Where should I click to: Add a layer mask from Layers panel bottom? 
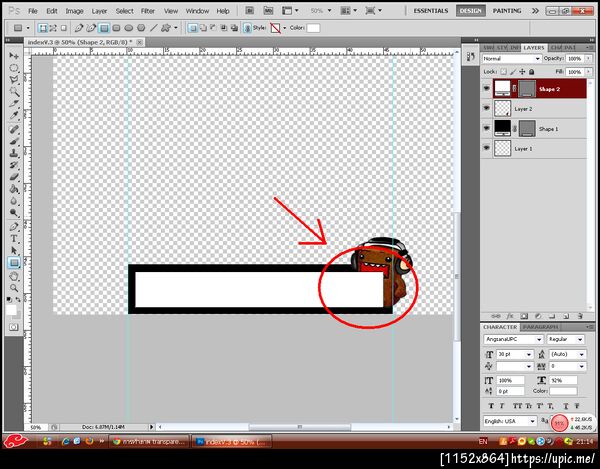[x=524, y=316]
